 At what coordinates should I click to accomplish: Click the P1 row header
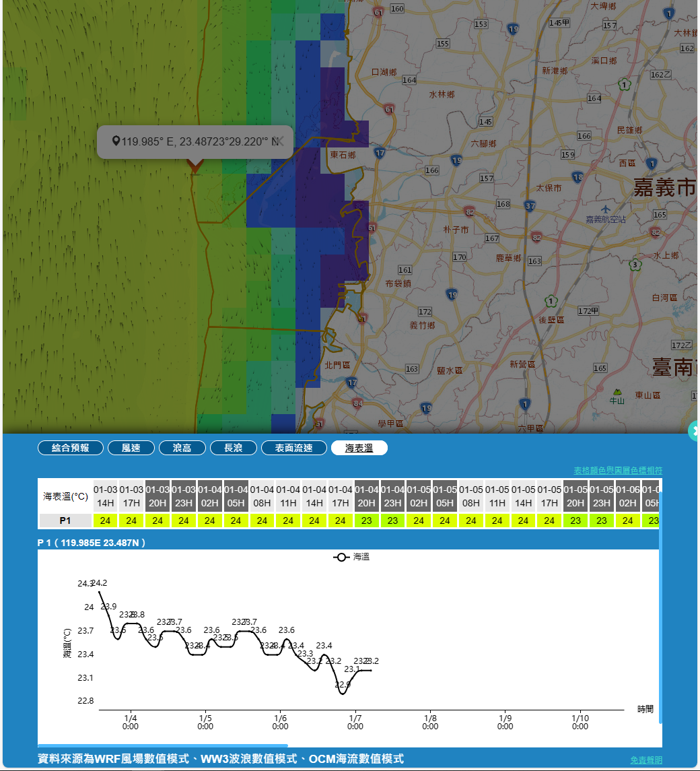click(x=65, y=521)
